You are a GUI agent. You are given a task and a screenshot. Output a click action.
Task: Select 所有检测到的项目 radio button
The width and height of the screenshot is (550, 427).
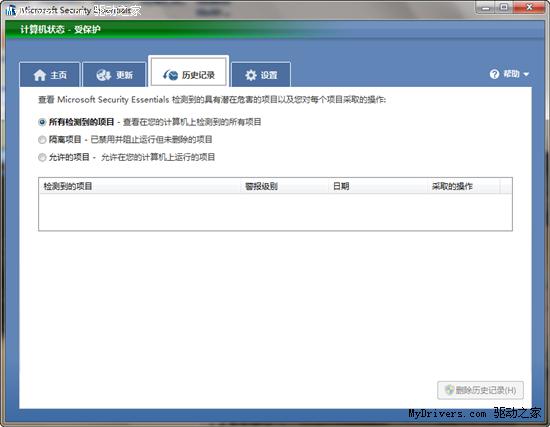(42, 122)
